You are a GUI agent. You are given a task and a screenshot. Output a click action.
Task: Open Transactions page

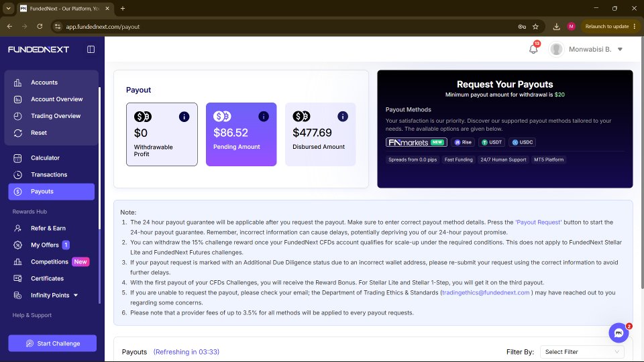coord(52,175)
